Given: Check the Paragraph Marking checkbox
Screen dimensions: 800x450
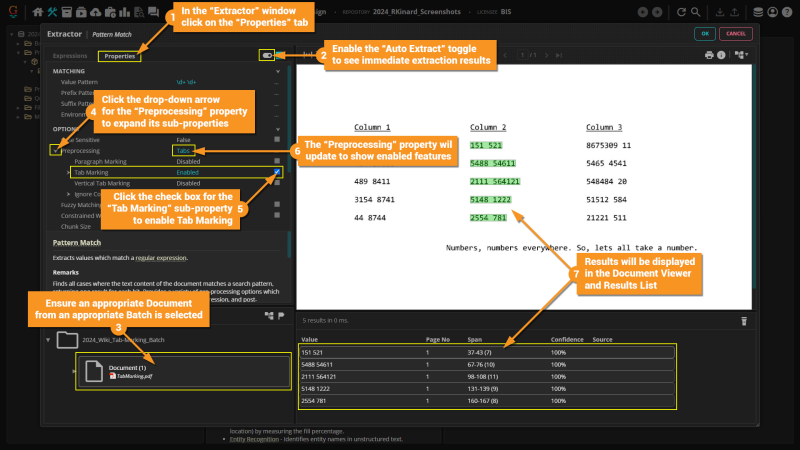Looking at the screenshot, I should pyautogui.click(x=277, y=161).
